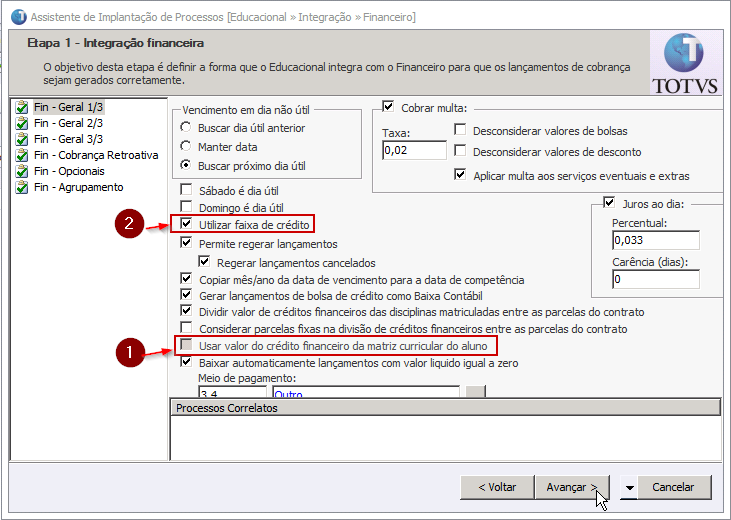
Task: Click the TOTVS logo icon
Action: 684,61
